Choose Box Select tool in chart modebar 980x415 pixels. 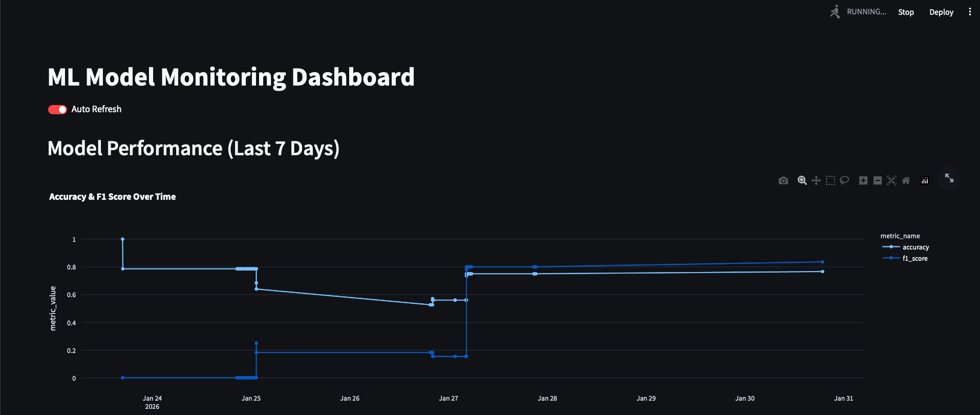point(830,180)
